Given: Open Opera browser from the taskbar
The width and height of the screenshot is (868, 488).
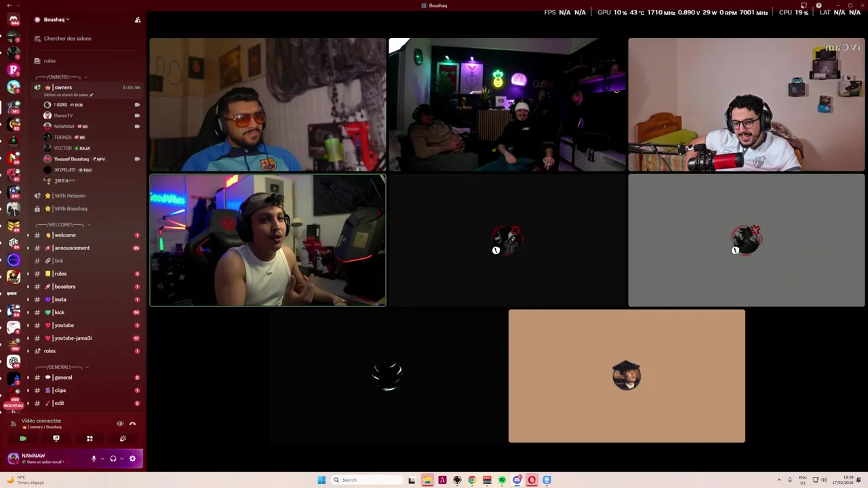Looking at the screenshot, I should tap(532, 480).
